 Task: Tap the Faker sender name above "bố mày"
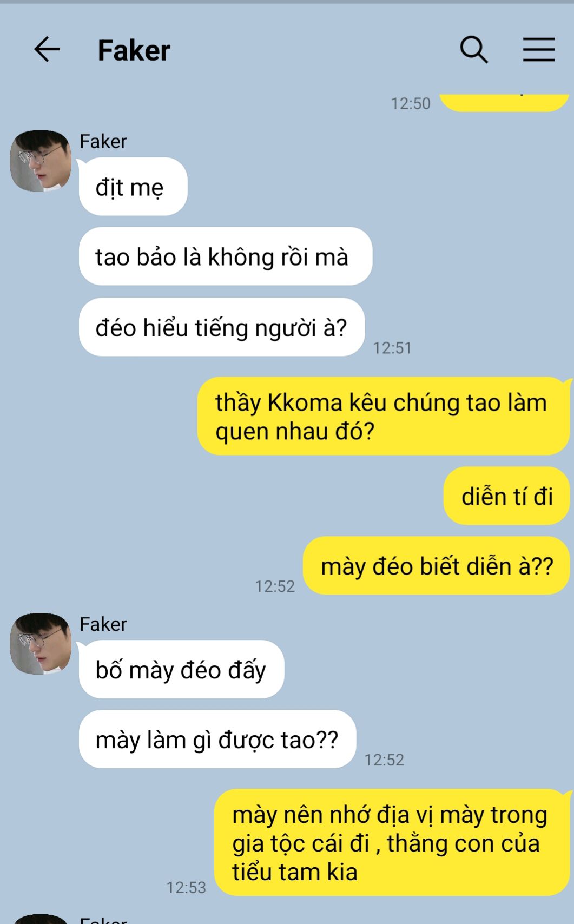point(103,624)
